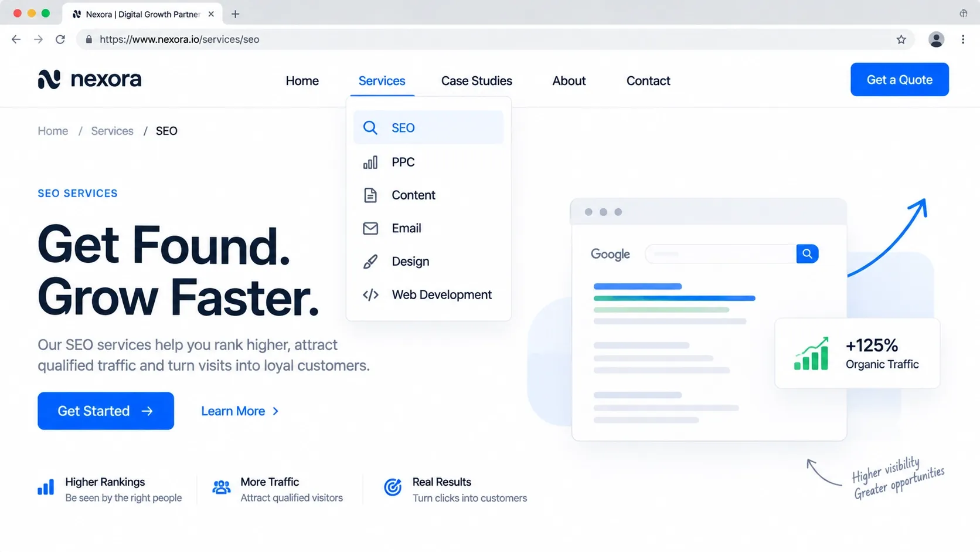Viewport: 980px width, 552px height.
Task: Click the paintbrush icon beside Design
Action: tap(370, 262)
